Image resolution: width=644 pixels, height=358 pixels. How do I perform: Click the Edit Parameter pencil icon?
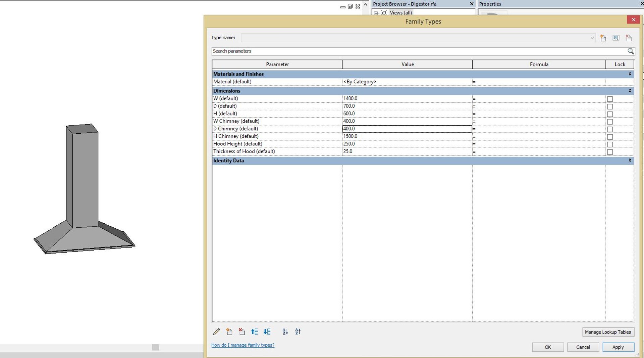(x=217, y=332)
